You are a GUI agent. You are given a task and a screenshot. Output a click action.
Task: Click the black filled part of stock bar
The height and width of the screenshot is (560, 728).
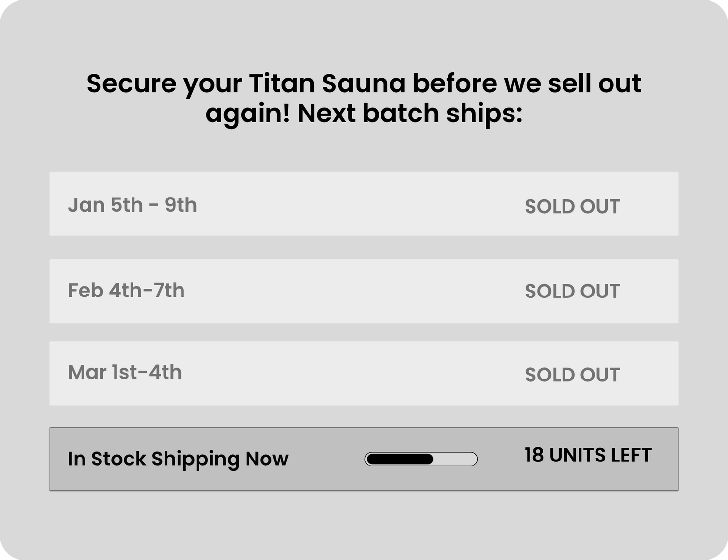(x=400, y=459)
